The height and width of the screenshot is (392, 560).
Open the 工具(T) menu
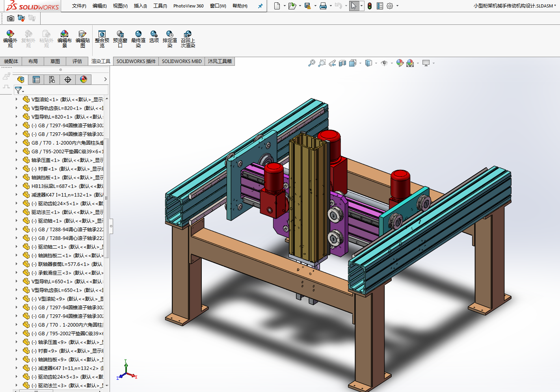160,6
